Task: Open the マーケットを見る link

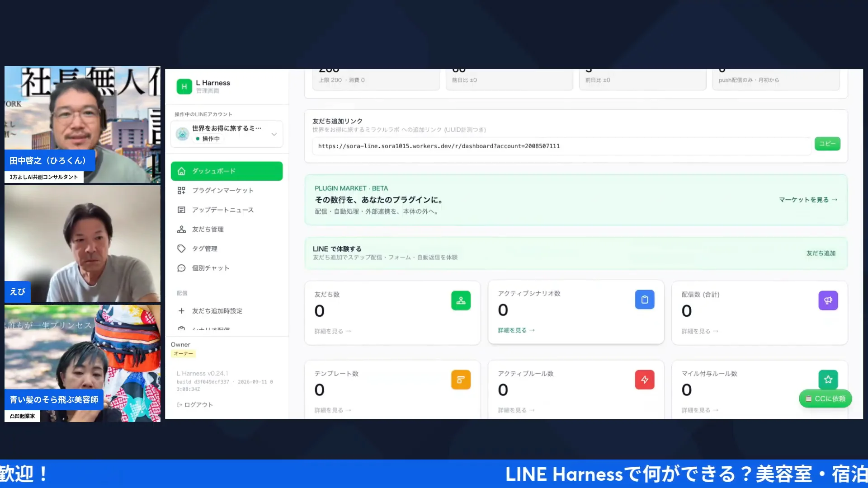Action: click(x=808, y=200)
